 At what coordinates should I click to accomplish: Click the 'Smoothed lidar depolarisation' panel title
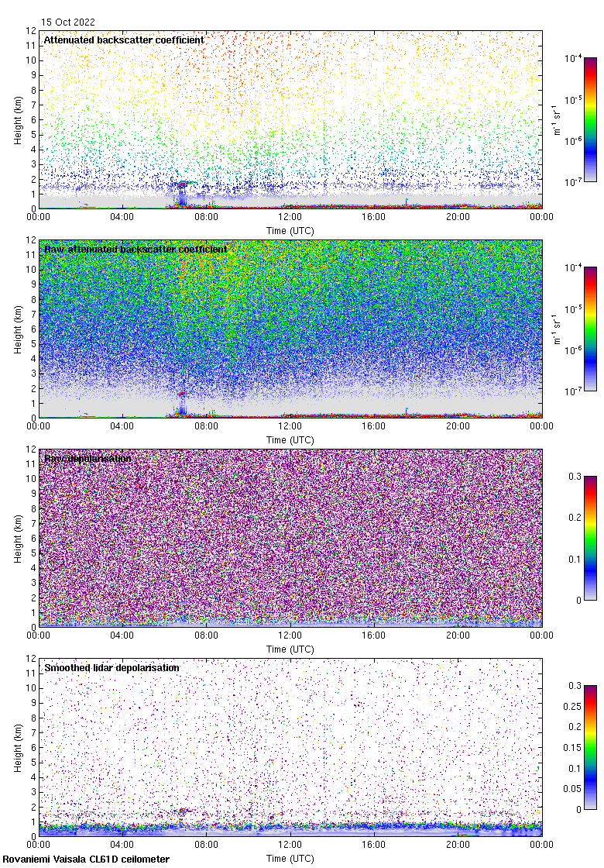click(x=112, y=667)
